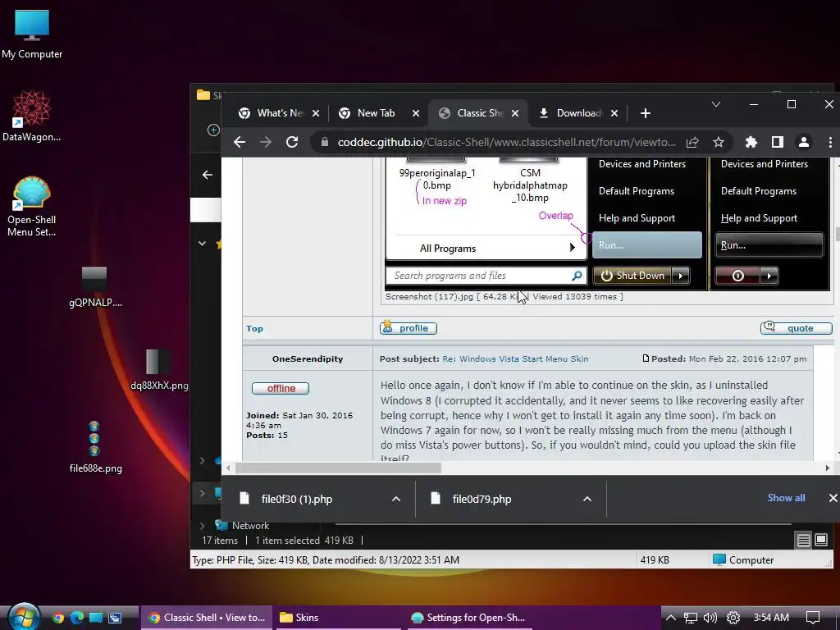Jump to Top link
This screenshot has height=630, width=840.
point(254,328)
